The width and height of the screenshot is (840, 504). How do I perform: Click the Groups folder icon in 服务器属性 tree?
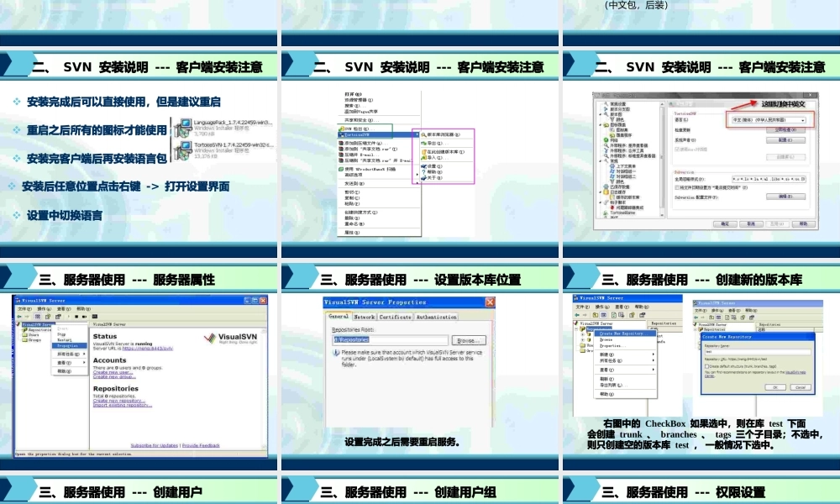click(x=24, y=340)
